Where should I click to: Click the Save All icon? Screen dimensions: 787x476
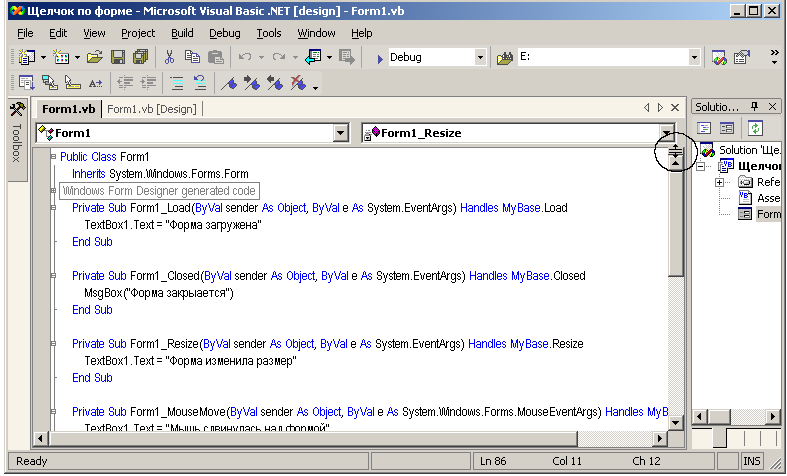[x=137, y=58]
